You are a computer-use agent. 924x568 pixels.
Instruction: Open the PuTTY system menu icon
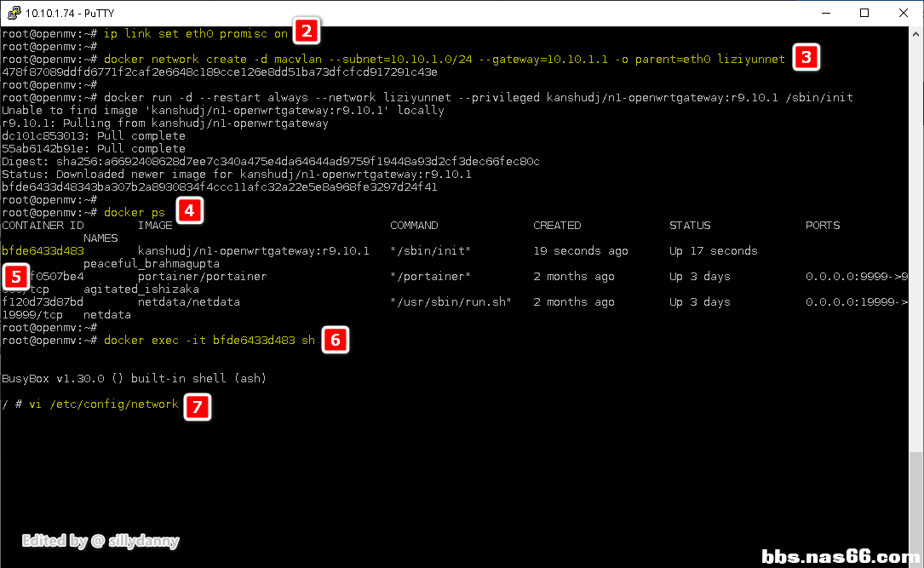14,13
